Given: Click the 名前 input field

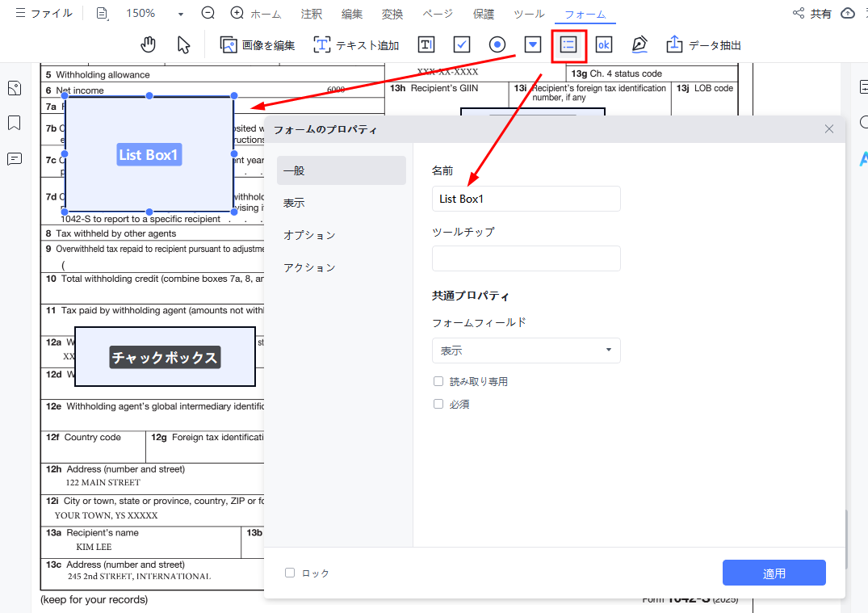Looking at the screenshot, I should click(x=526, y=199).
